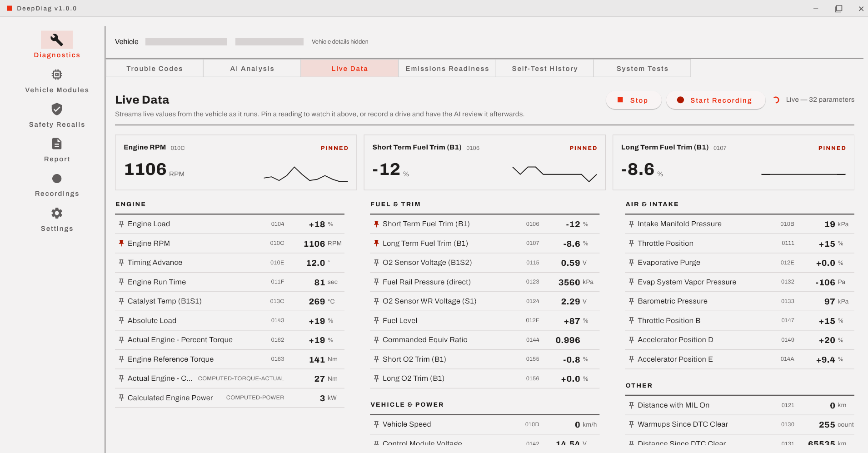868x453 pixels.
Task: Open the Self-Test History tab
Action: click(x=545, y=69)
